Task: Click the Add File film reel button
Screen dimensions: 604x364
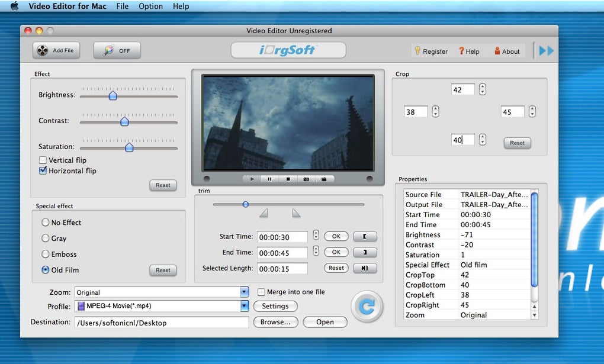Action: (56, 51)
